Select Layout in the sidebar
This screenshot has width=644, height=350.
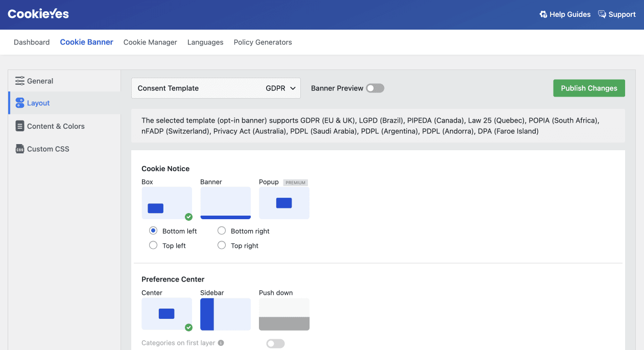64,103
